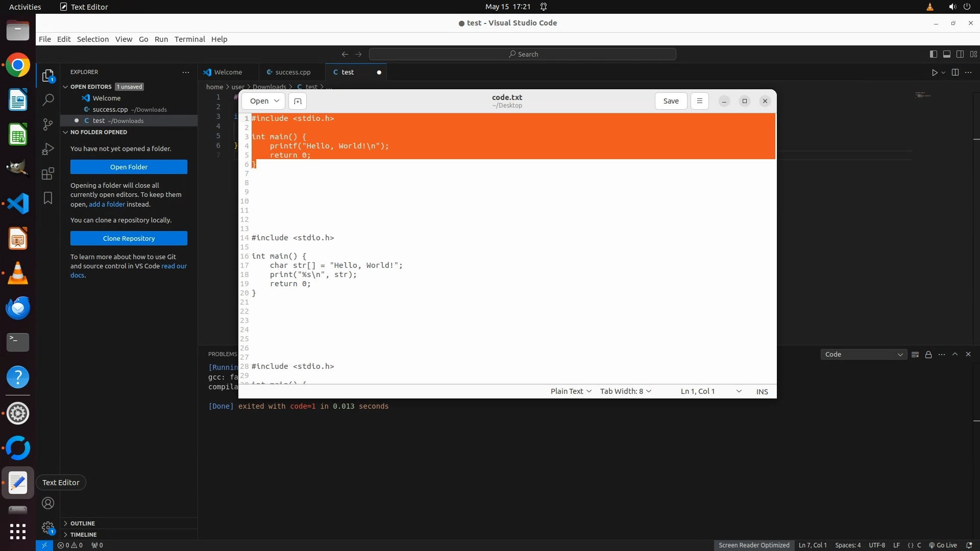Toggle Screen Reader Optimized status item
This screenshot has height=551, width=980.
pos(753,545)
